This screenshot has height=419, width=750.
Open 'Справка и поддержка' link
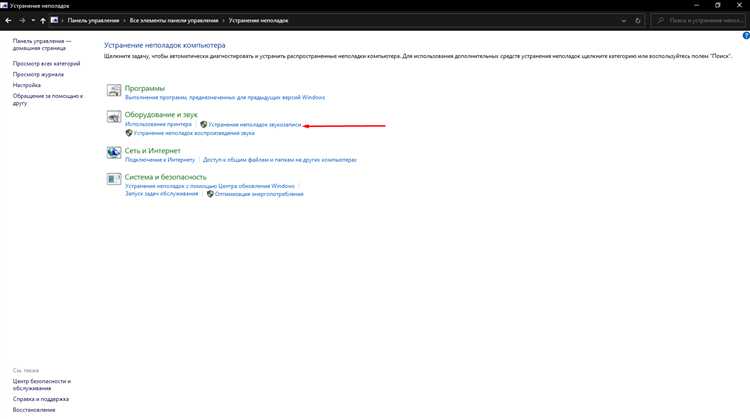point(41,399)
